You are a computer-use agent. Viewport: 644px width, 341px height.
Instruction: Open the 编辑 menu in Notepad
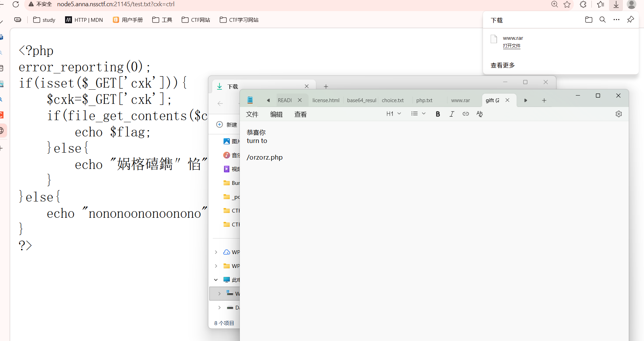[x=276, y=115]
